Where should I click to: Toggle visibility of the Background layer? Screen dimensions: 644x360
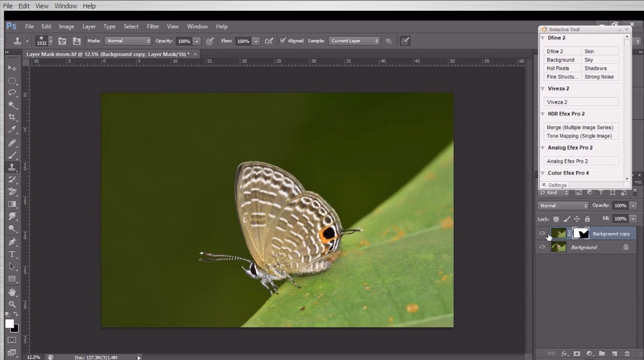(x=542, y=247)
